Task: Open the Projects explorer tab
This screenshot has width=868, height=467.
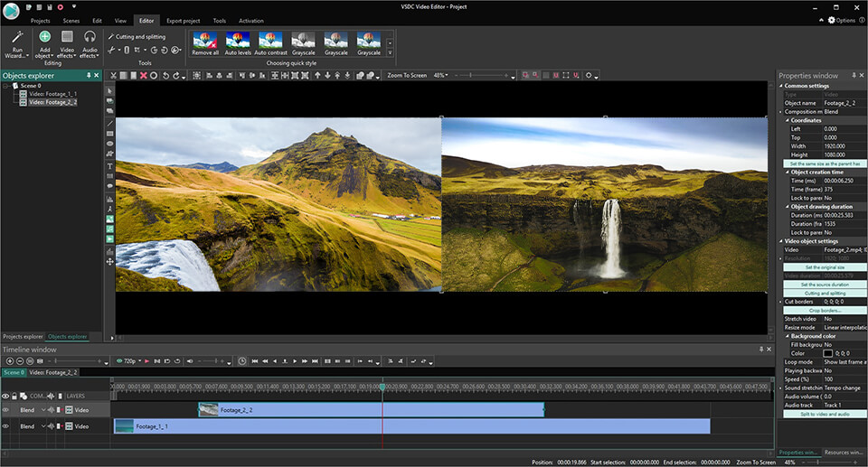Action: point(23,336)
